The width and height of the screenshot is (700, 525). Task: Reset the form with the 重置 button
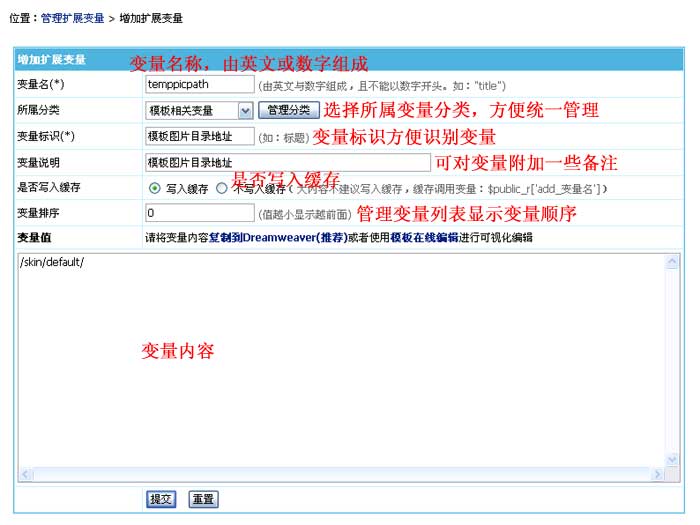[203, 499]
